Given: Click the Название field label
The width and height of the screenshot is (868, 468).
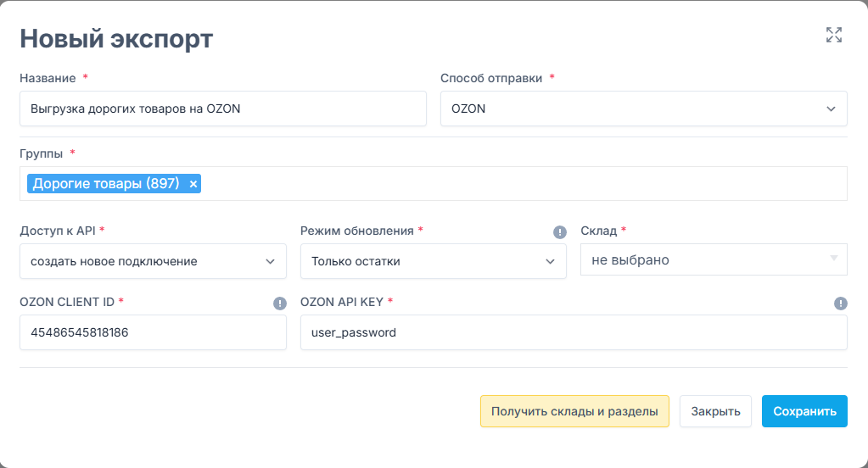Looking at the screenshot, I should coord(48,78).
